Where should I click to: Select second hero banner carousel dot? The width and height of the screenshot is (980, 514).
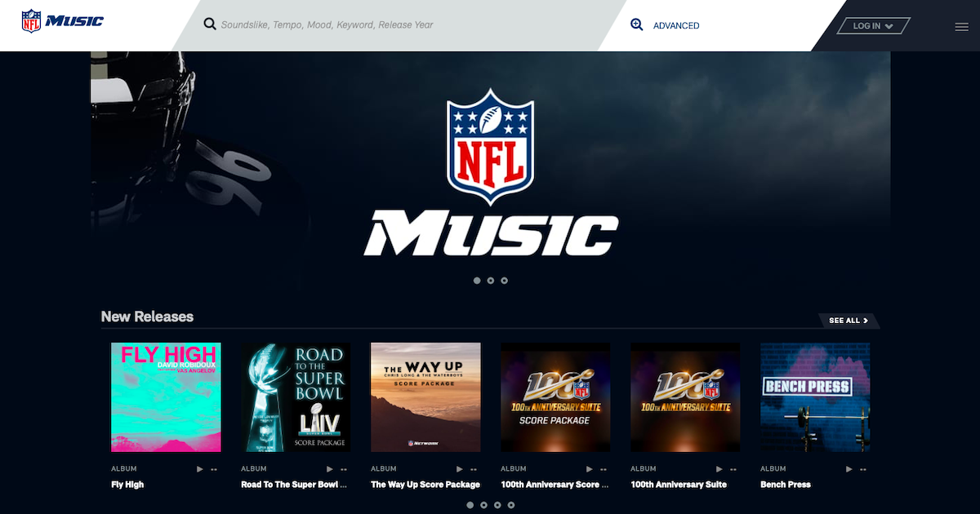[491, 281]
